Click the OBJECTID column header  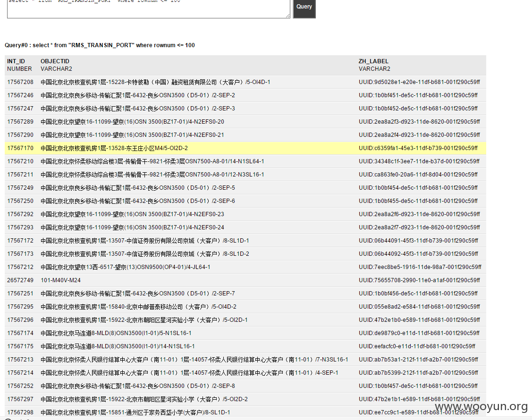tap(55, 61)
